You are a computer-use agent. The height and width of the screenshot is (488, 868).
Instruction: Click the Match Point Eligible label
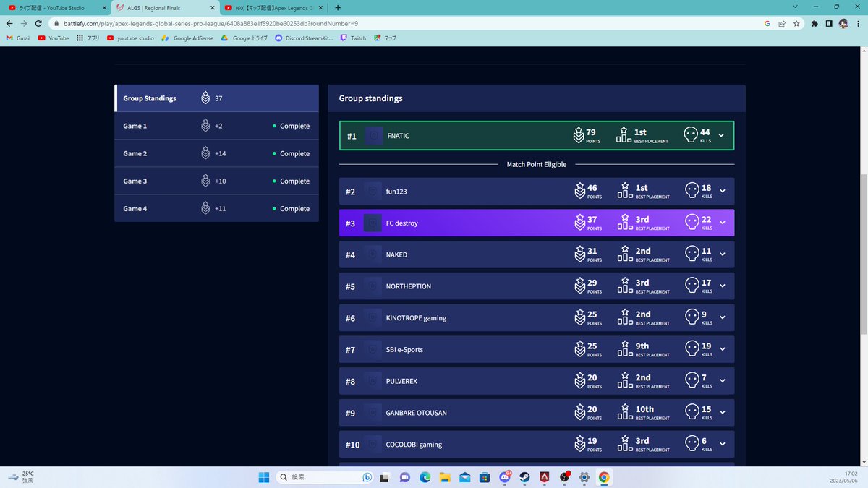pyautogui.click(x=537, y=165)
